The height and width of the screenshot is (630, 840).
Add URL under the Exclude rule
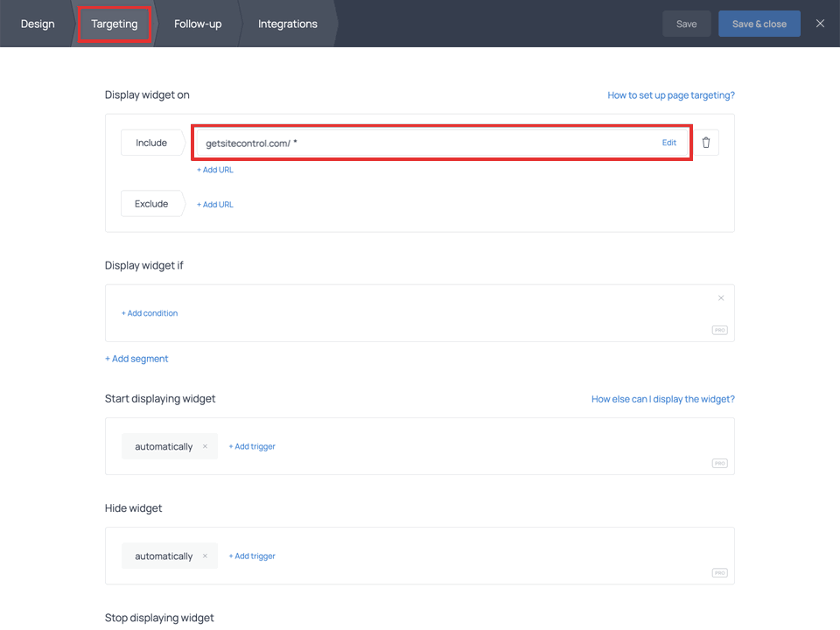[215, 205]
